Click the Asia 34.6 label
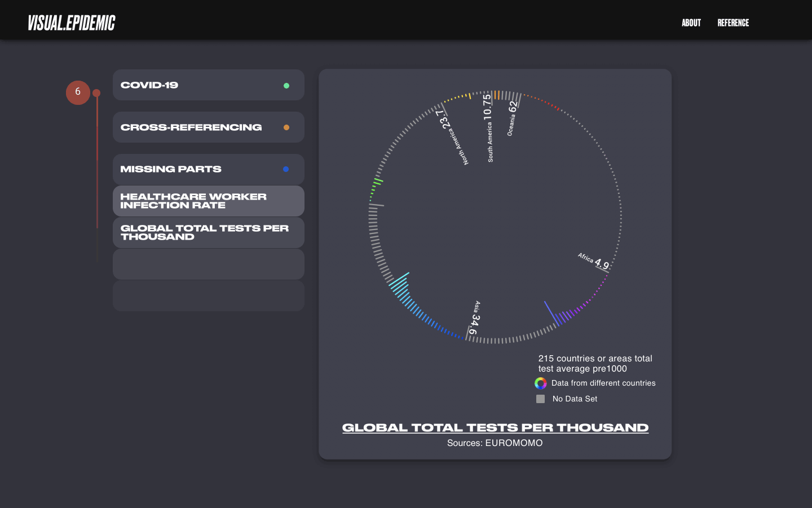The height and width of the screenshot is (508, 812). [475, 319]
